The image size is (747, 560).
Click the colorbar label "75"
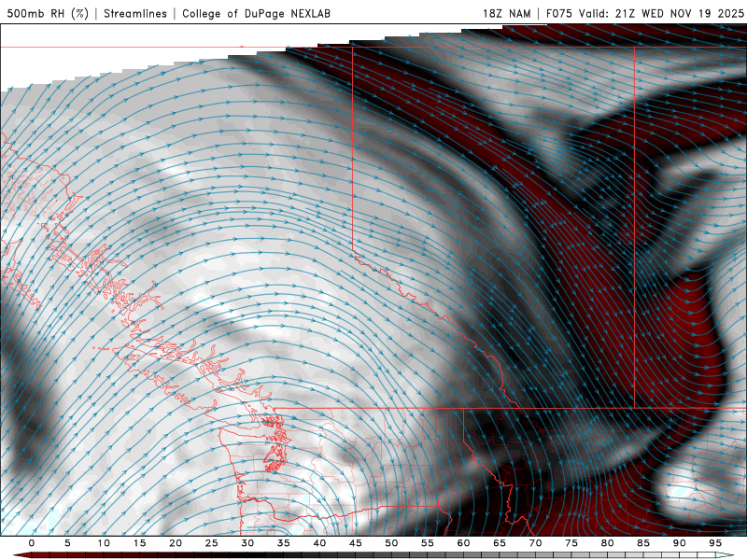point(571,543)
